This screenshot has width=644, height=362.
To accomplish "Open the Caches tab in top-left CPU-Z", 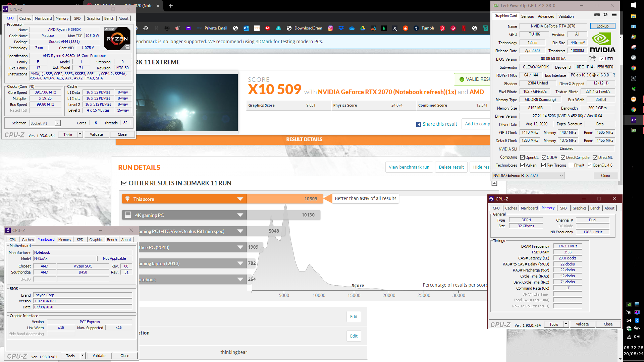I will [x=25, y=18].
